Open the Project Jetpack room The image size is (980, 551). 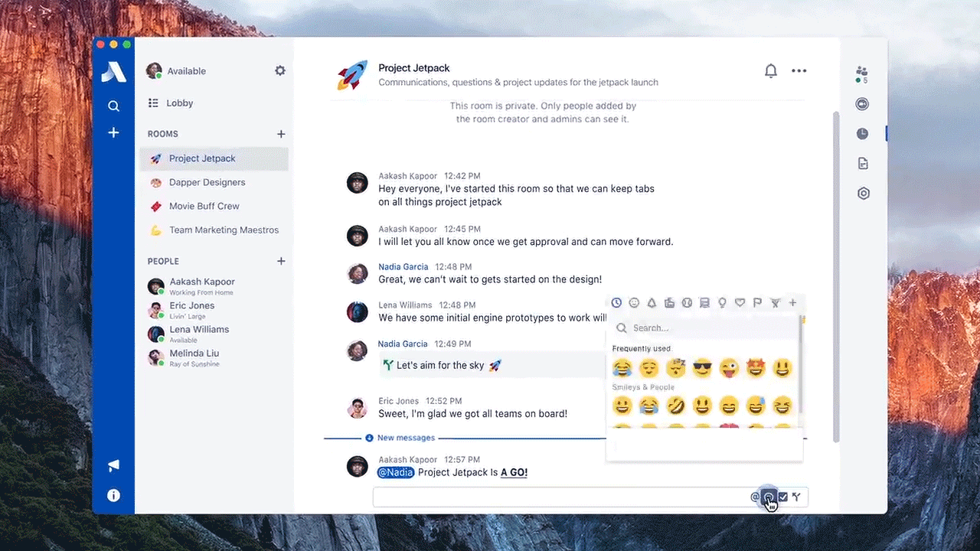[x=214, y=158]
